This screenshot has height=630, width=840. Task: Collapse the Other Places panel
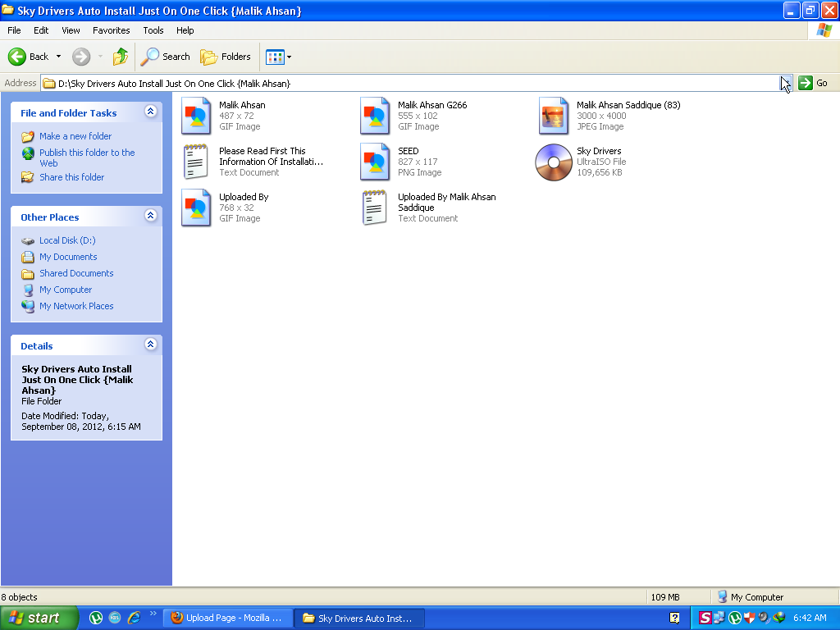click(151, 216)
